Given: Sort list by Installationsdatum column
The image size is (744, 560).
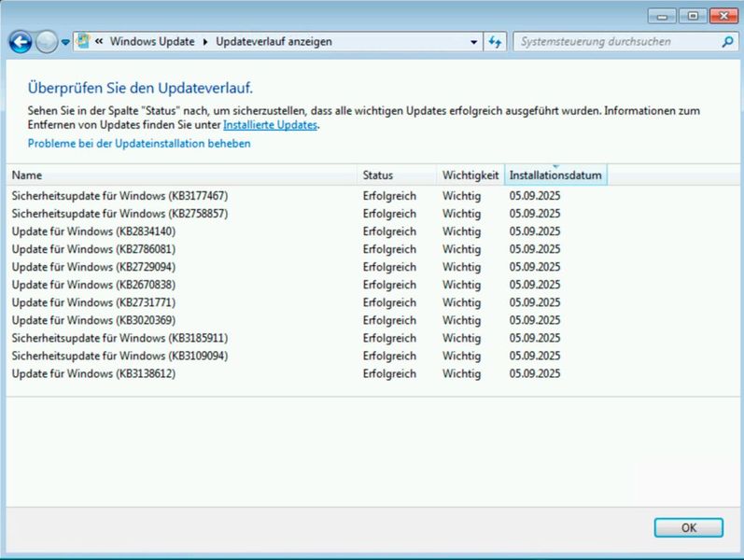Looking at the screenshot, I should coord(555,175).
